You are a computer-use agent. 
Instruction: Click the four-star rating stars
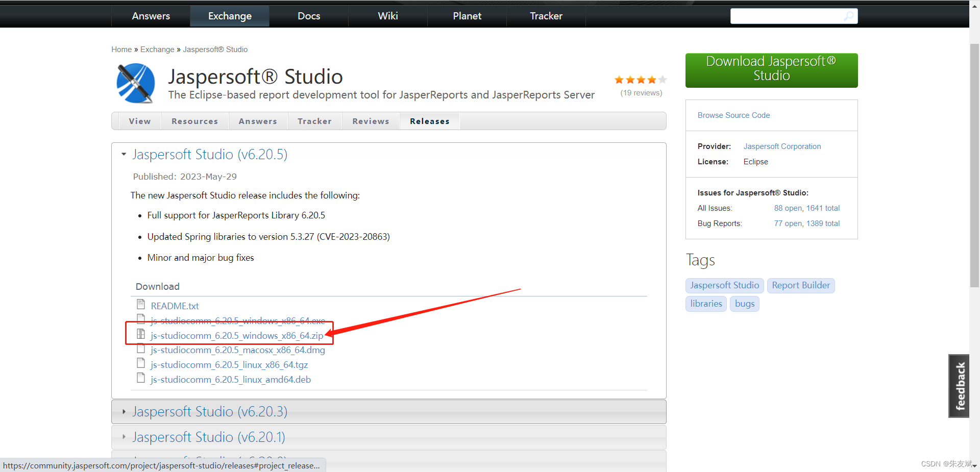641,80
